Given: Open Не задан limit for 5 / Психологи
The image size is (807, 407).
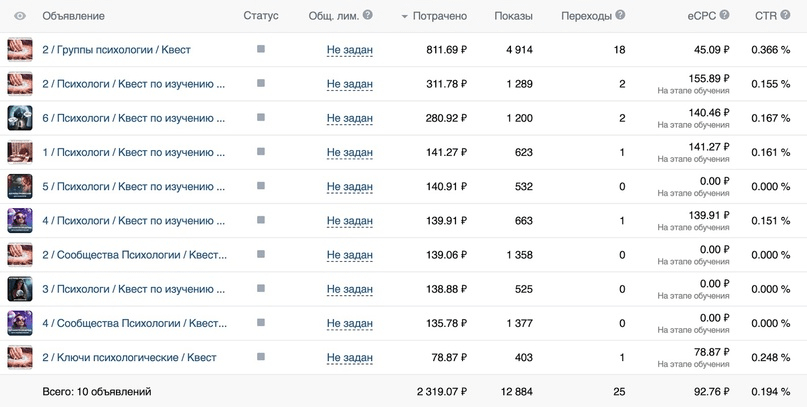Looking at the screenshot, I should (x=349, y=186).
